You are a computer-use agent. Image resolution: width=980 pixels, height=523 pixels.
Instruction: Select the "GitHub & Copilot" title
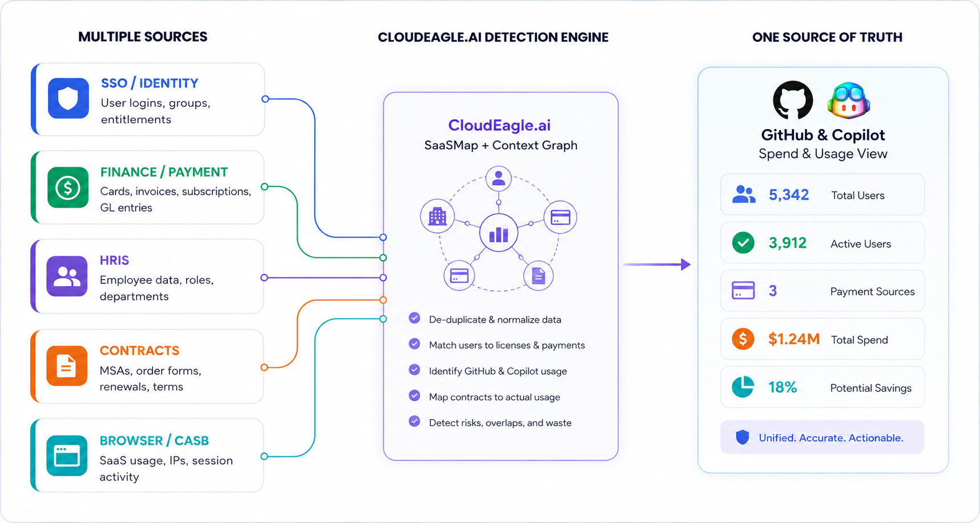823,135
